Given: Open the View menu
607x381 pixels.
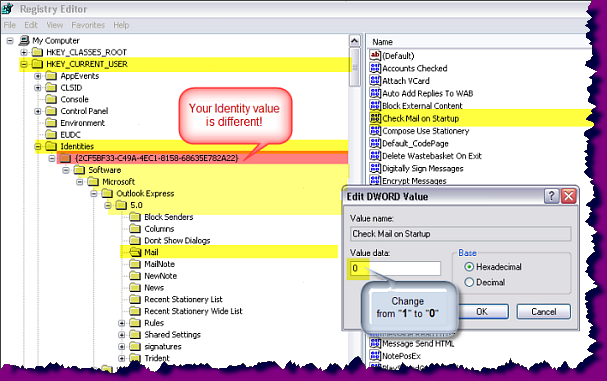Looking at the screenshot, I should [x=55, y=25].
